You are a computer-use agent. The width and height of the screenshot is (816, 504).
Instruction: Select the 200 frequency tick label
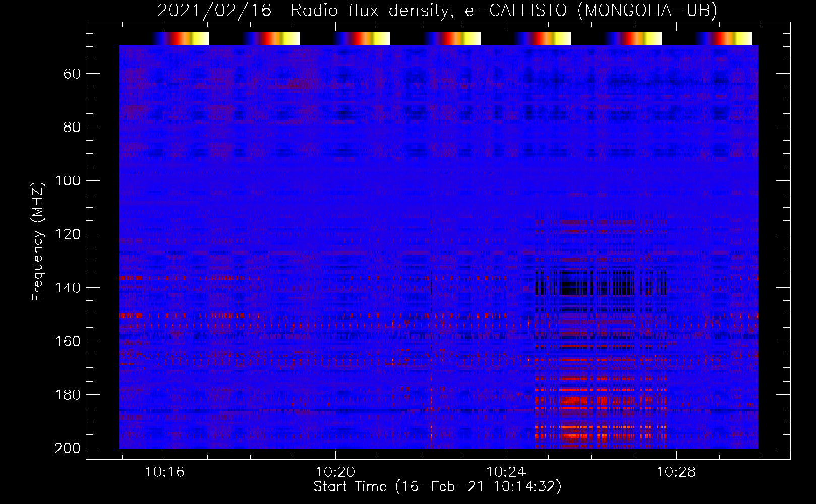click(68, 448)
